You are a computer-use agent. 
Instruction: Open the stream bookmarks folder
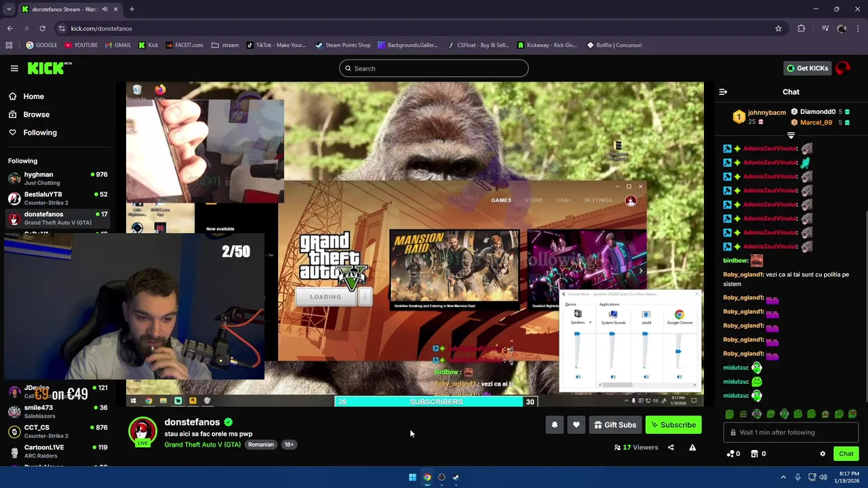click(225, 45)
